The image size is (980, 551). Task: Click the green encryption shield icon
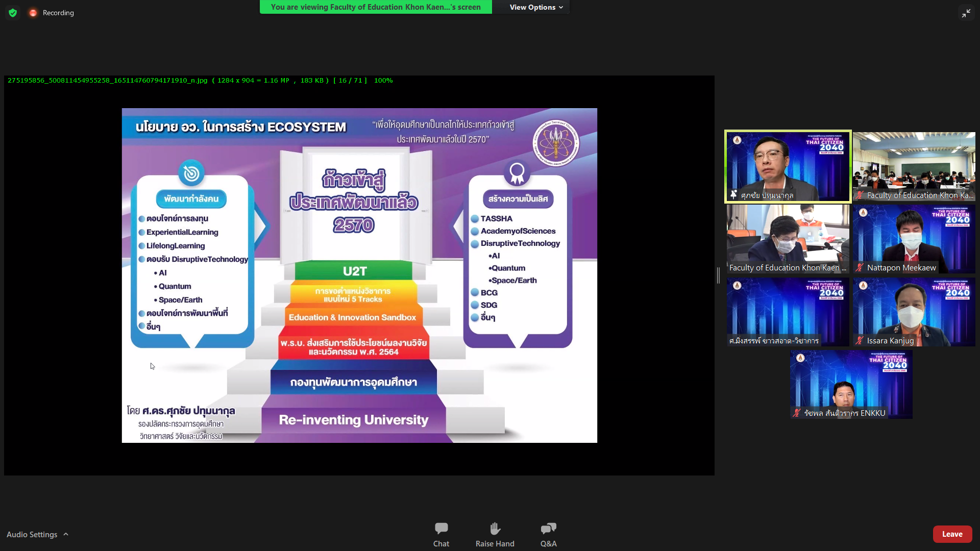tap(13, 13)
